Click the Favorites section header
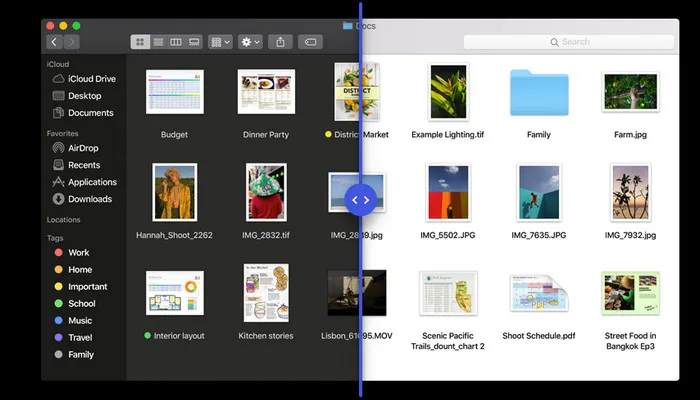700x400 pixels. tap(62, 133)
